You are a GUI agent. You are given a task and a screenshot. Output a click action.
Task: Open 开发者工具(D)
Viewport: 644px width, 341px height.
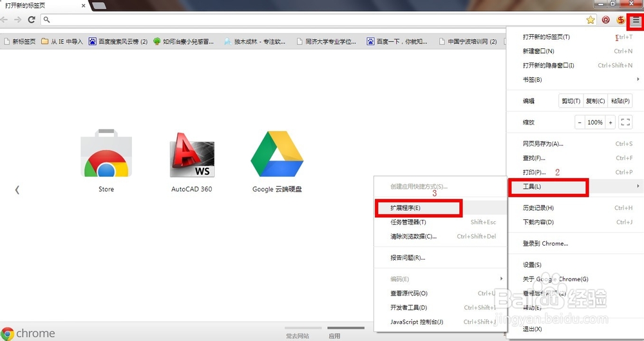(x=440, y=307)
